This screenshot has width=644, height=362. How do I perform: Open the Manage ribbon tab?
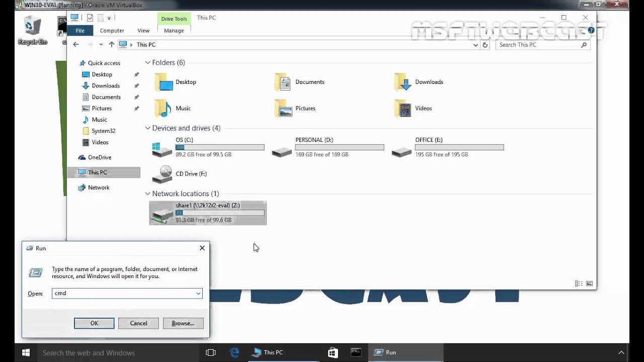tap(174, 31)
